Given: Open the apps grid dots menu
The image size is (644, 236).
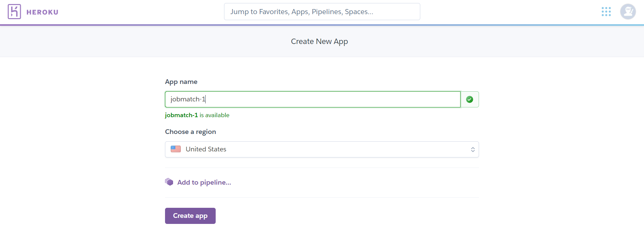Looking at the screenshot, I should (x=606, y=12).
